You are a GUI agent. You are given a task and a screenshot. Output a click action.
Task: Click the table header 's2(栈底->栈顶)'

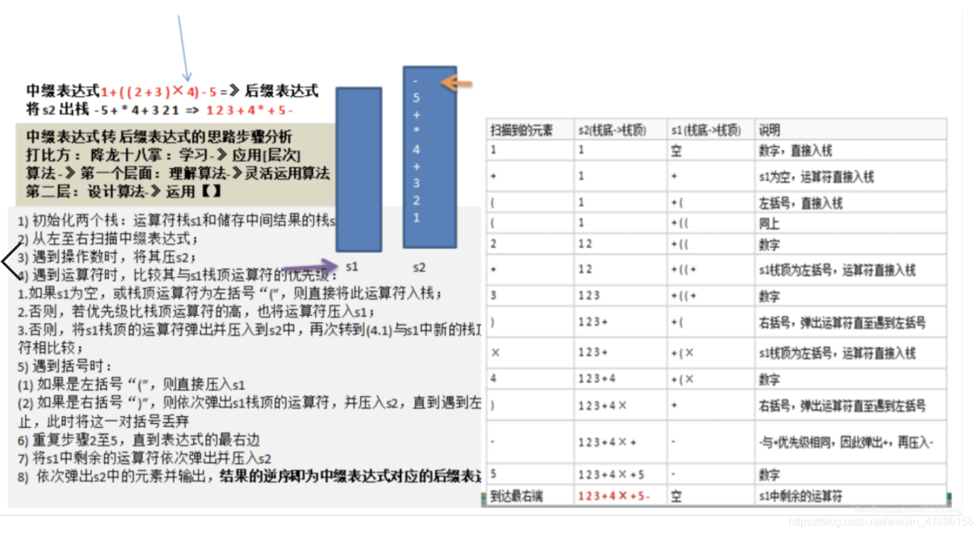(x=612, y=129)
